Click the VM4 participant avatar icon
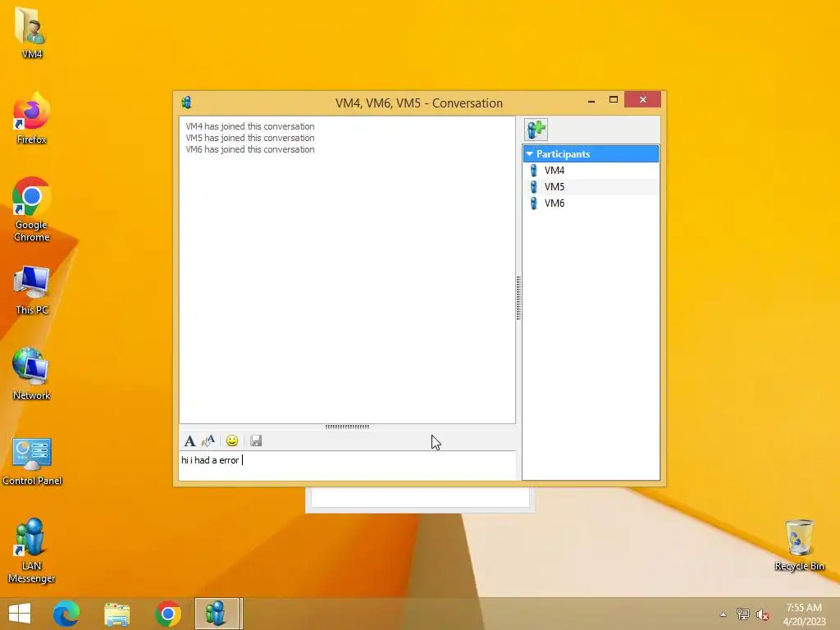Viewport: 840px width, 630px height. (533, 171)
